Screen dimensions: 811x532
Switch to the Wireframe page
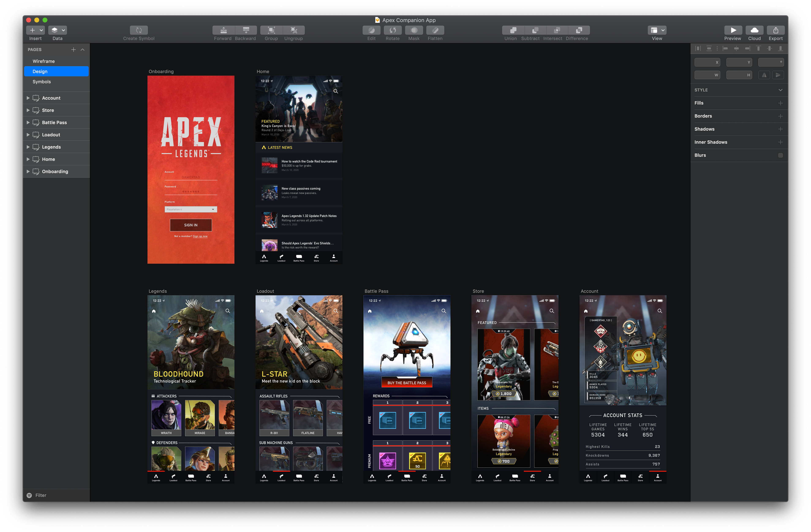point(44,61)
